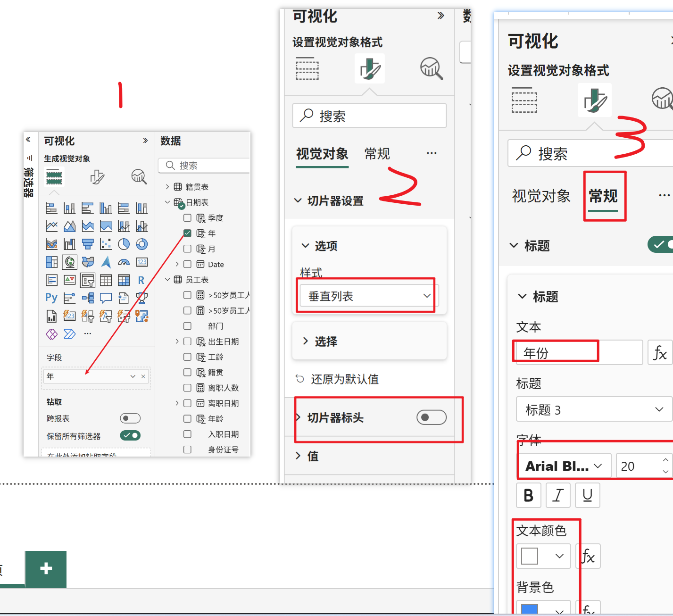Select the Python visual icon
Viewport: 673px width, 616px height.
coord(51,298)
